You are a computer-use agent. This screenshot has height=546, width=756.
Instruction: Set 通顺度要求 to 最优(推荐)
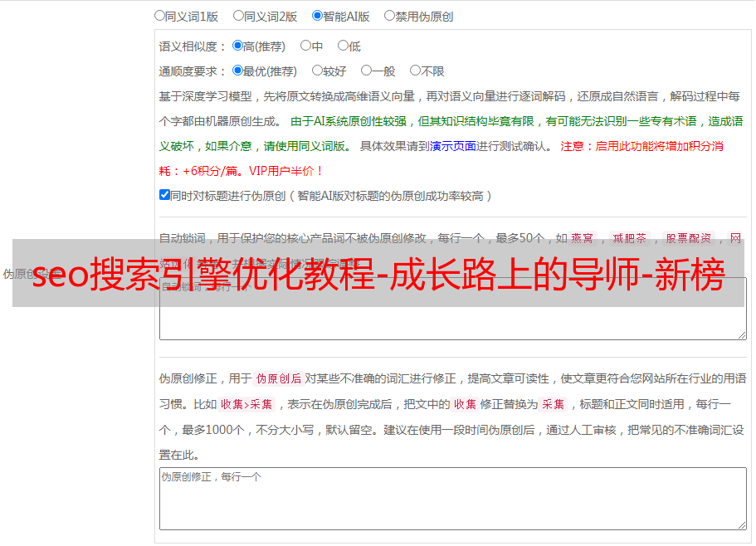pyautogui.click(x=237, y=71)
